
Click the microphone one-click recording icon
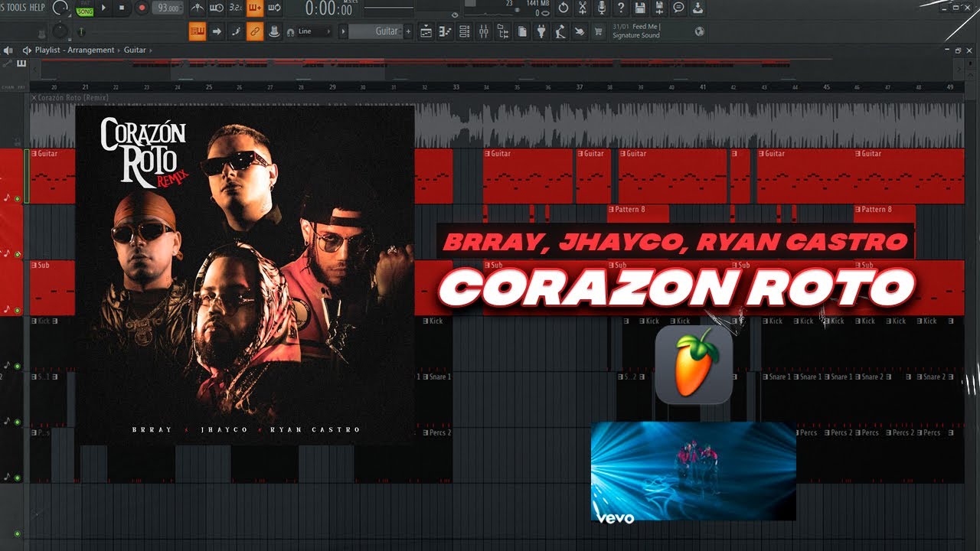click(602, 8)
